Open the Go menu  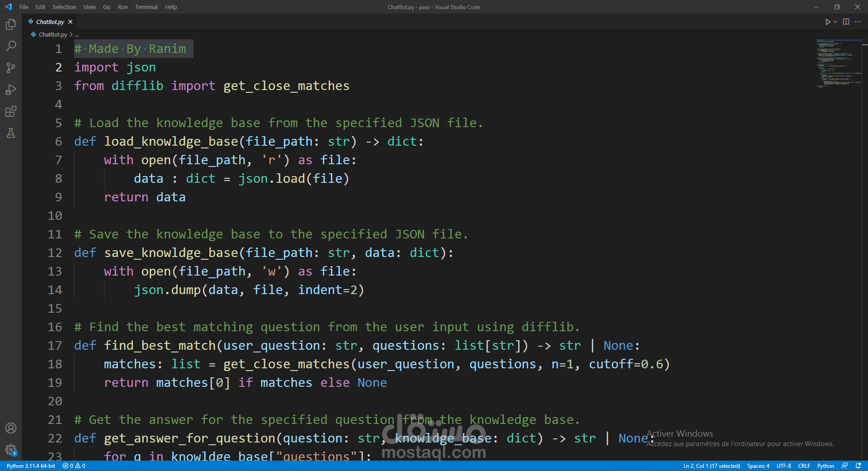point(107,7)
